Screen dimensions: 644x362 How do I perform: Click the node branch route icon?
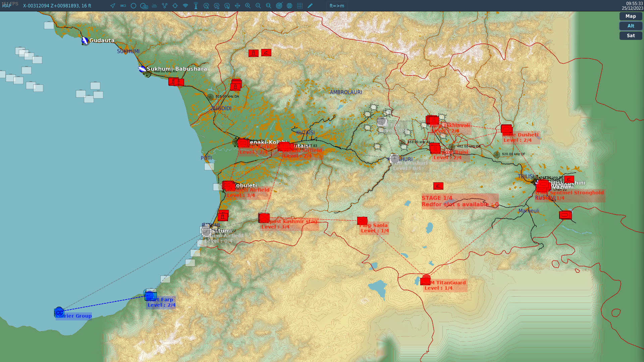click(x=165, y=6)
